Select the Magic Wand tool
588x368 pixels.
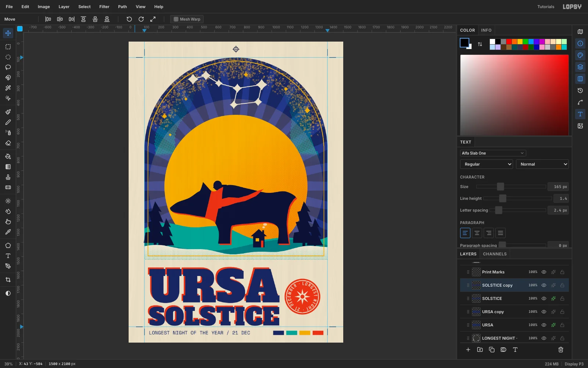coord(8,88)
